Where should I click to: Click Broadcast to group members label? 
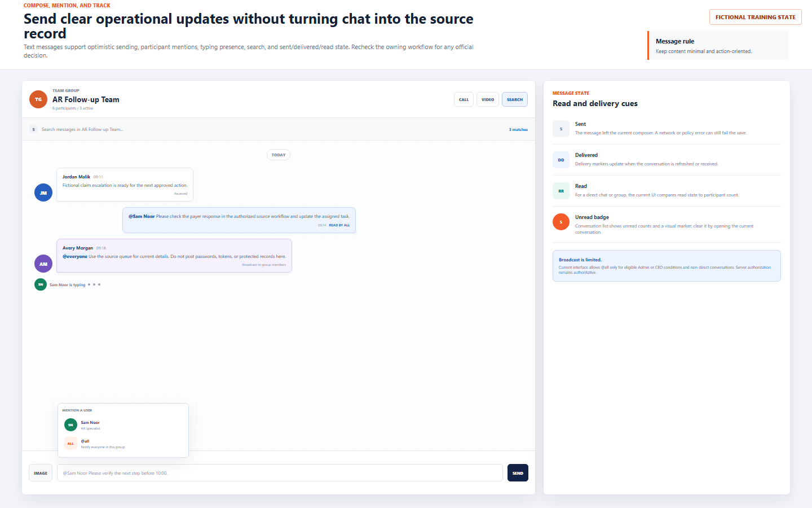coord(264,265)
